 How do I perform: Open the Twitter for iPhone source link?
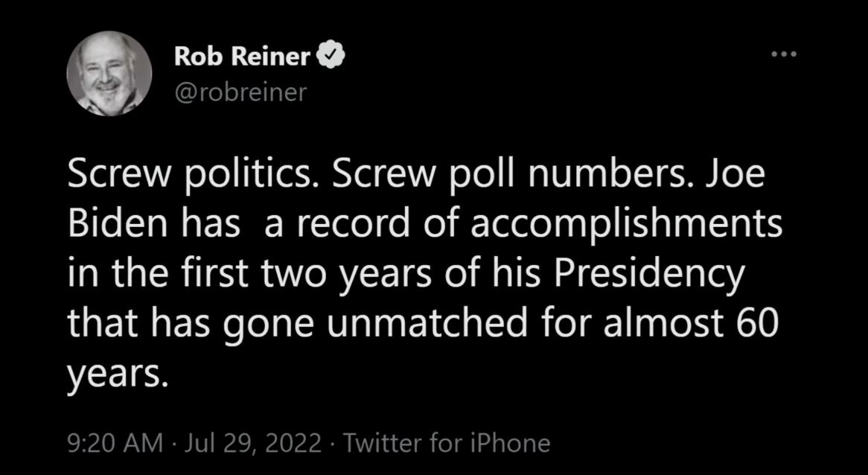[x=447, y=443]
